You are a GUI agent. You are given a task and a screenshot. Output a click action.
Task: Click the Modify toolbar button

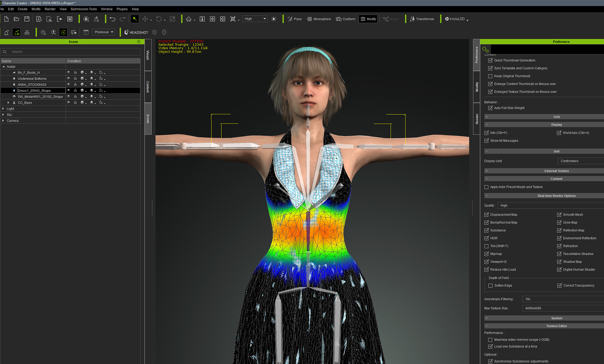[368, 19]
